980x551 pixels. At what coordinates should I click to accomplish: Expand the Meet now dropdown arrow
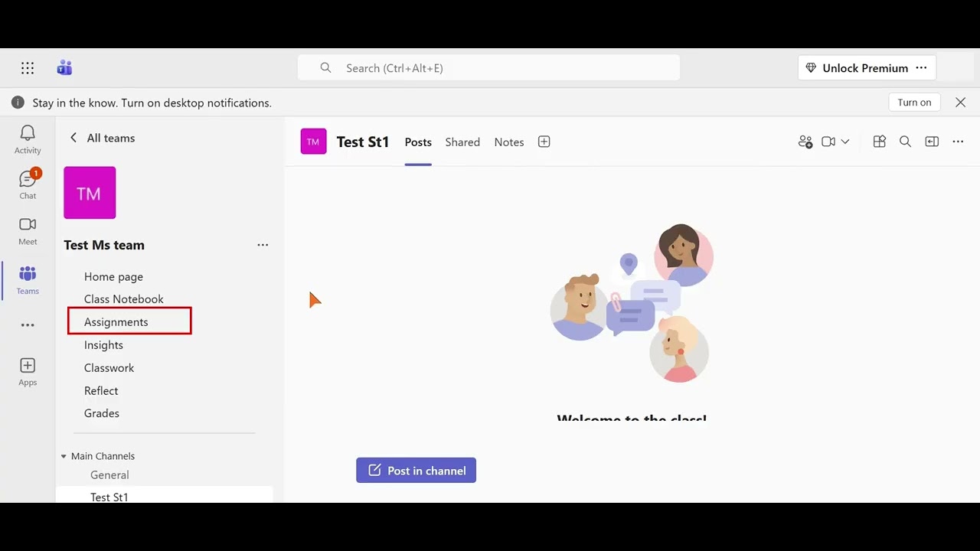click(x=845, y=142)
